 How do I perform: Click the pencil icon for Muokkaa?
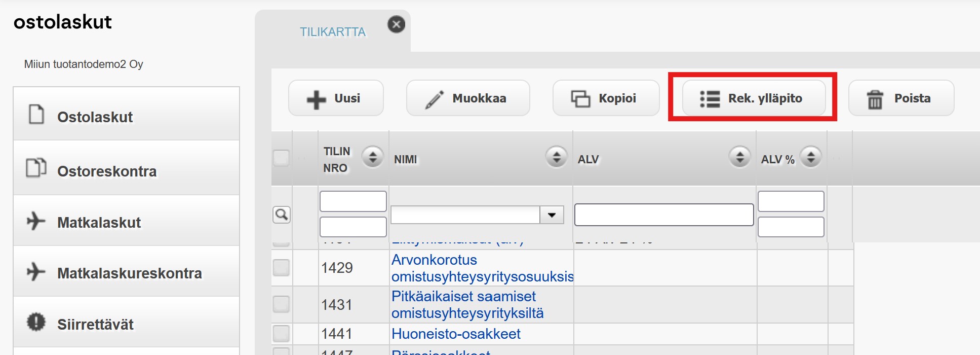tap(434, 99)
